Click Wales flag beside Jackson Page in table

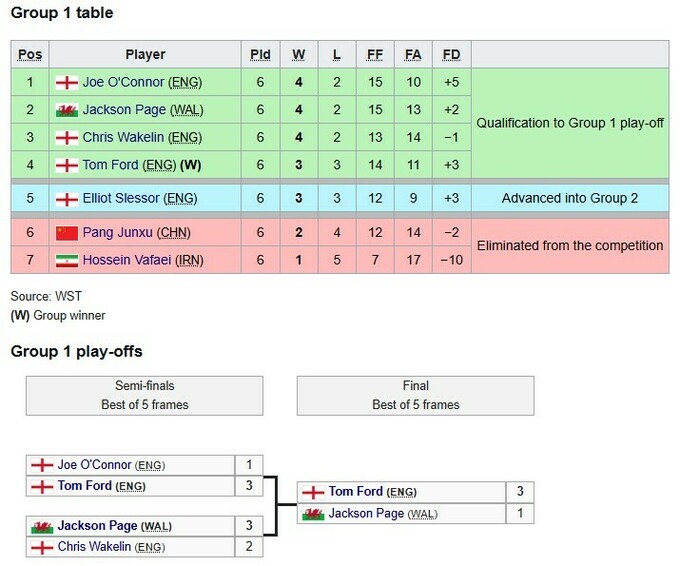[66, 110]
